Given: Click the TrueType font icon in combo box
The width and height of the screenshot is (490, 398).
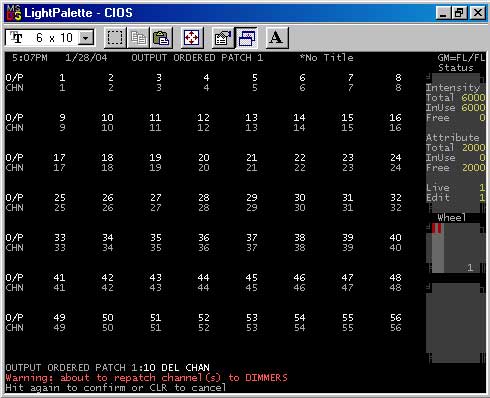Looking at the screenshot, I should pyautogui.click(x=16, y=38).
